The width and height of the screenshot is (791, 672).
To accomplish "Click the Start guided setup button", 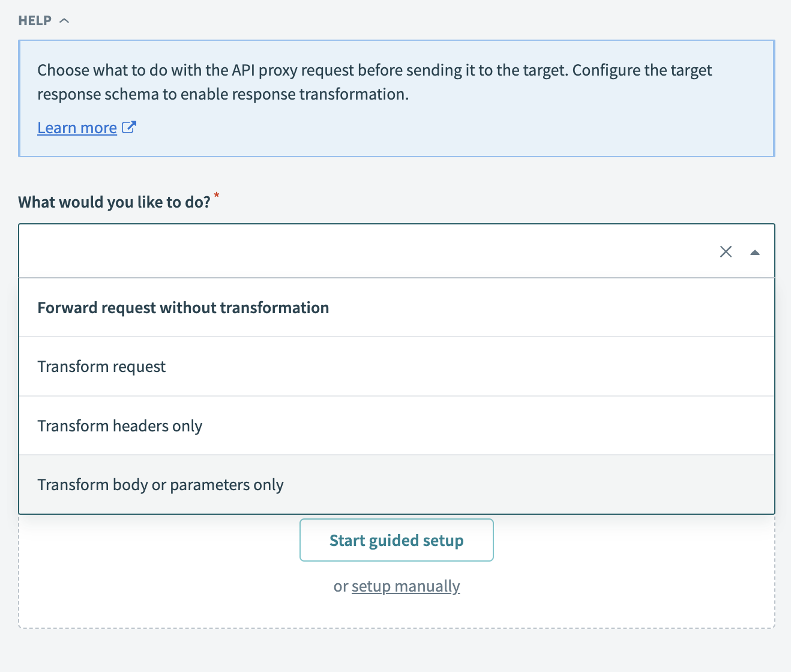I will [x=396, y=540].
